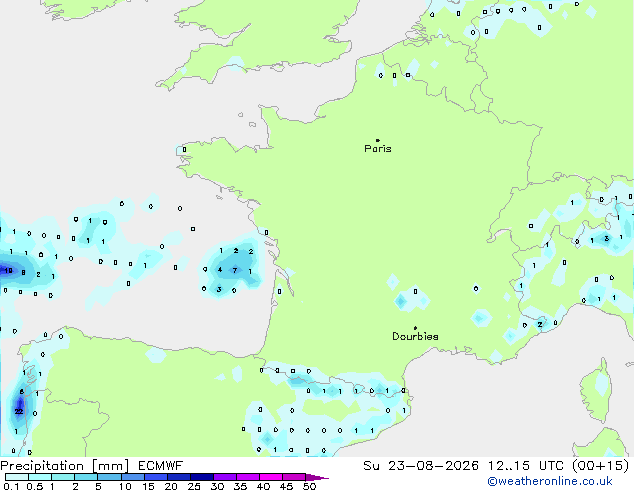
Task: Click the 7 mm value in the Bay of Biscay
Action: (235, 270)
